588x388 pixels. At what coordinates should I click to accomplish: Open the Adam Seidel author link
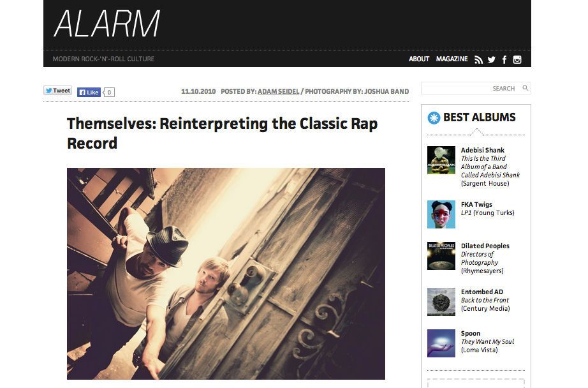[x=278, y=91]
